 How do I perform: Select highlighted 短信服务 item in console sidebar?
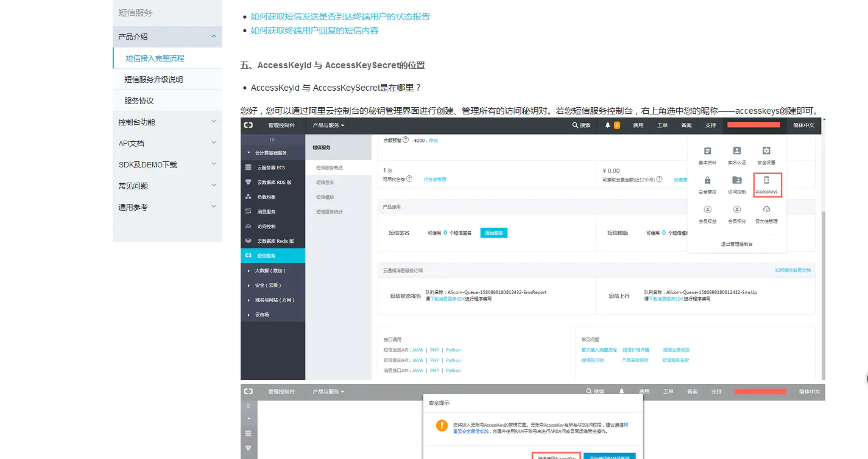pos(273,256)
